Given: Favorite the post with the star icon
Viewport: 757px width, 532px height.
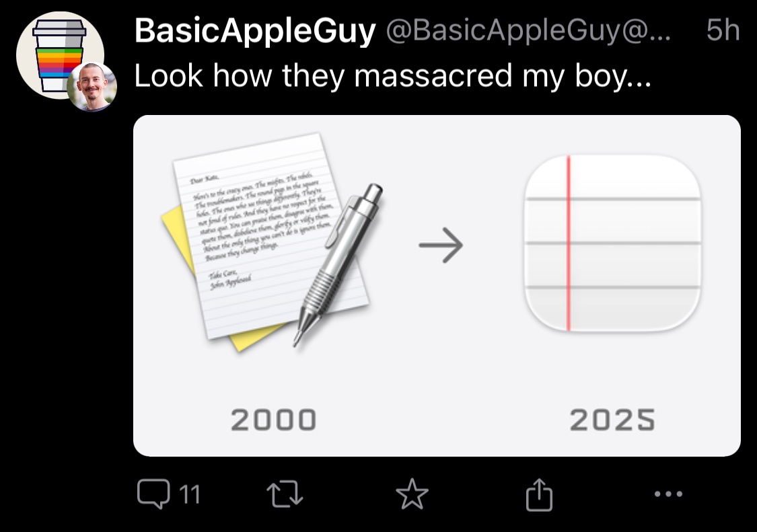Looking at the screenshot, I should [412, 495].
